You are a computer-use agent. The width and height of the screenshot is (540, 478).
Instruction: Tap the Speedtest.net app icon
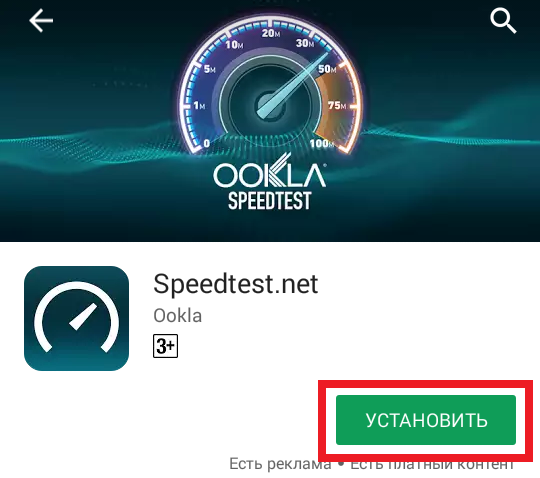point(76,318)
